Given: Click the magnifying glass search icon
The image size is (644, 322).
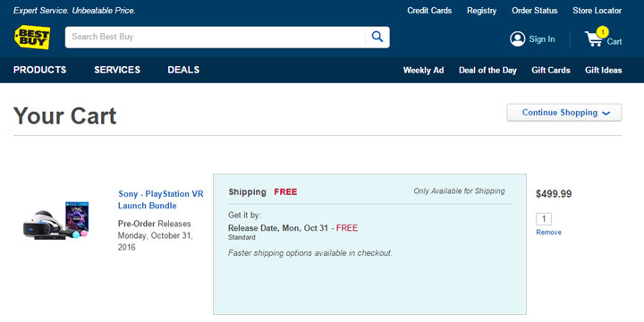Looking at the screenshot, I should tap(377, 37).
